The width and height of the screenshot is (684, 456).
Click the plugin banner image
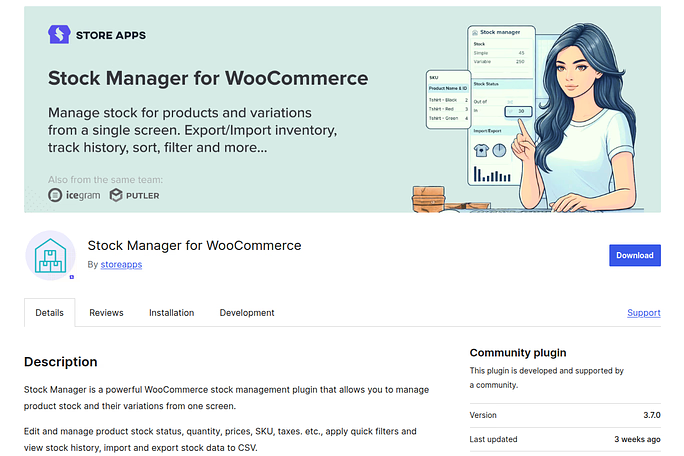coord(342,109)
